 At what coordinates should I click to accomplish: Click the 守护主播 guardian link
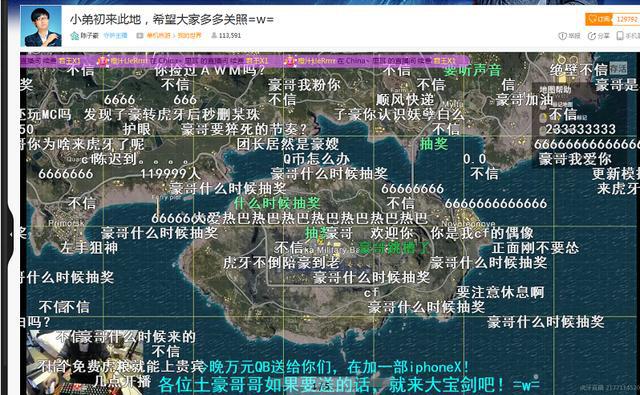click(x=115, y=36)
